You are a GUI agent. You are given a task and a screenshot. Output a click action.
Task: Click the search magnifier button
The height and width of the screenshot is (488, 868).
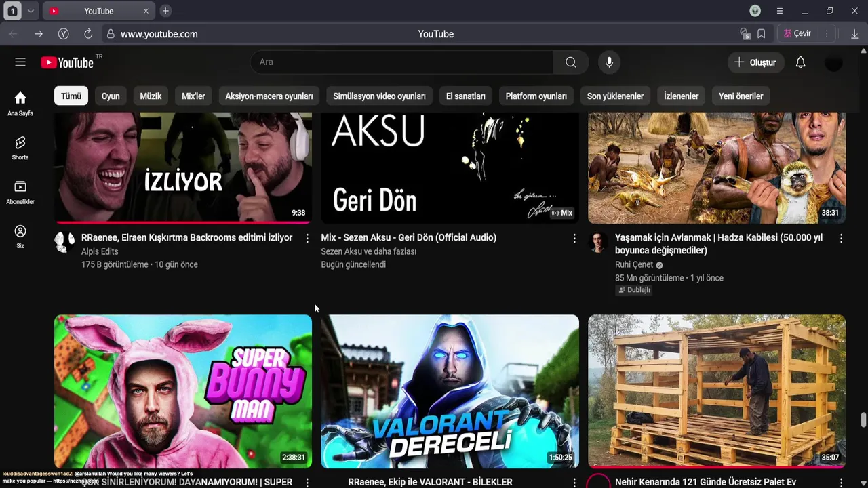[570, 62]
